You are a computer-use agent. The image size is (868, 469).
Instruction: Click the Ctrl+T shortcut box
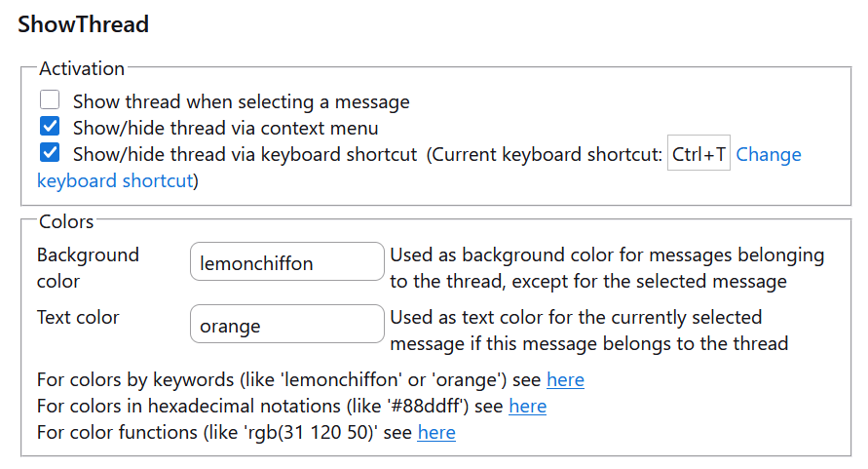coord(698,154)
